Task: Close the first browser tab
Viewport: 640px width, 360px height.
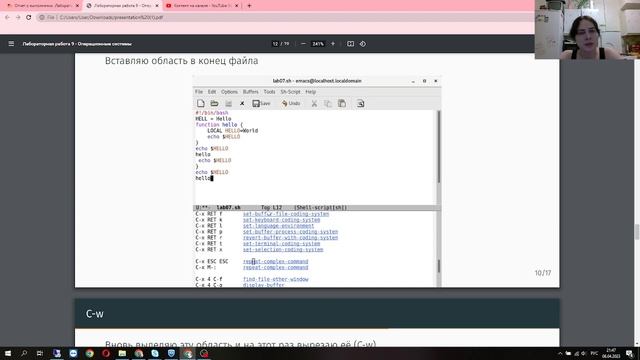Action: [77, 6]
